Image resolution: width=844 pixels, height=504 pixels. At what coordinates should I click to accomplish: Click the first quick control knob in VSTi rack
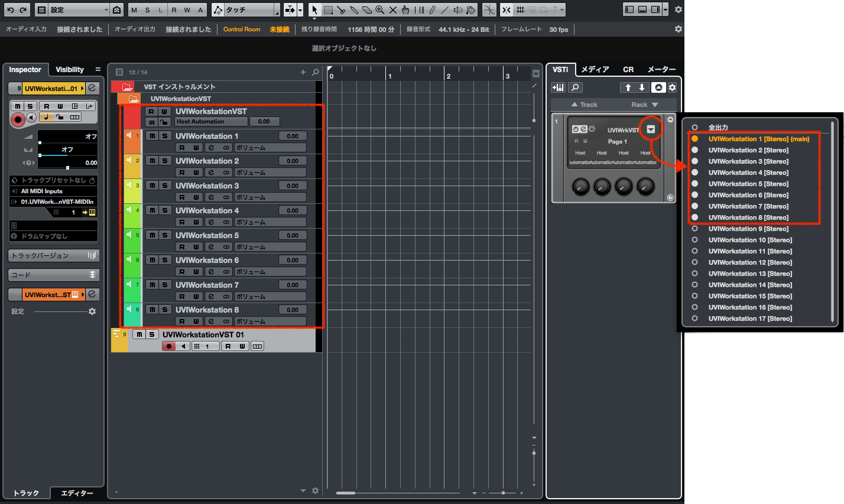point(580,187)
